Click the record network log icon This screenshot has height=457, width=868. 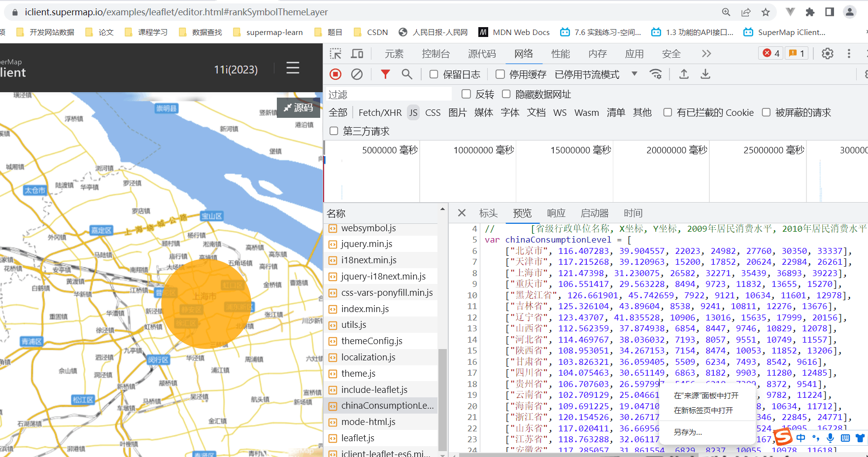[x=335, y=74]
